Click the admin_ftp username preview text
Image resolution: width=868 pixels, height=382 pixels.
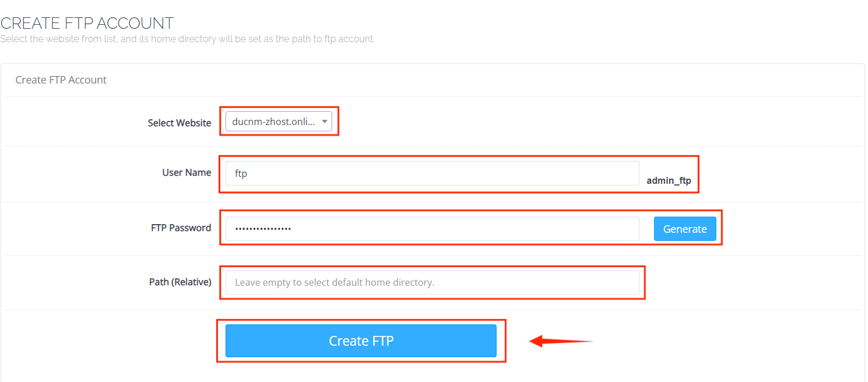click(668, 181)
